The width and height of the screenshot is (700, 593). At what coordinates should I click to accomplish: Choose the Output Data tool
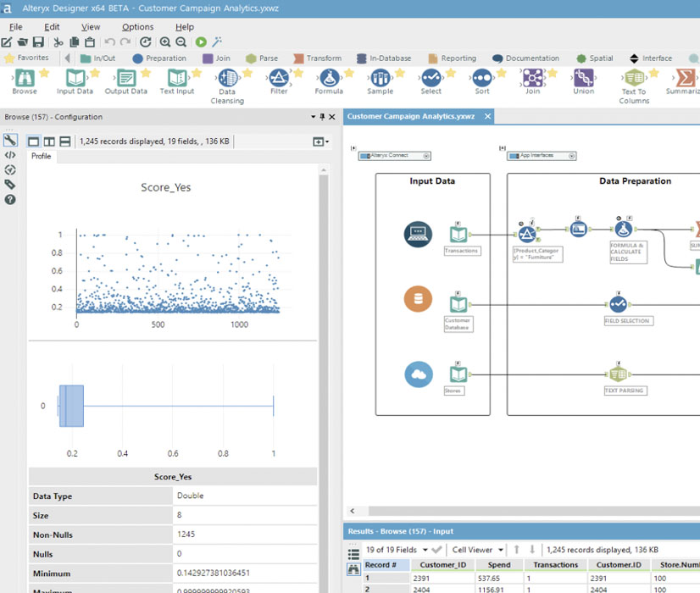pyautogui.click(x=126, y=81)
